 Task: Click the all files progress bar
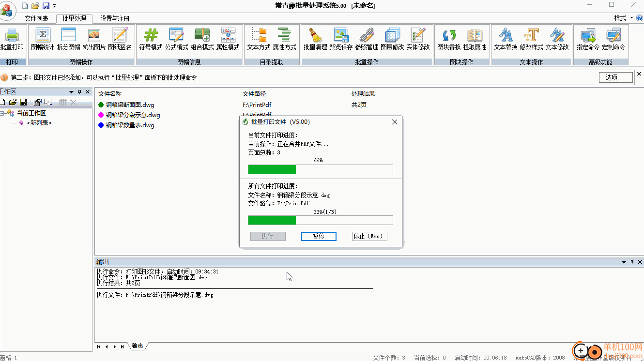(x=321, y=220)
